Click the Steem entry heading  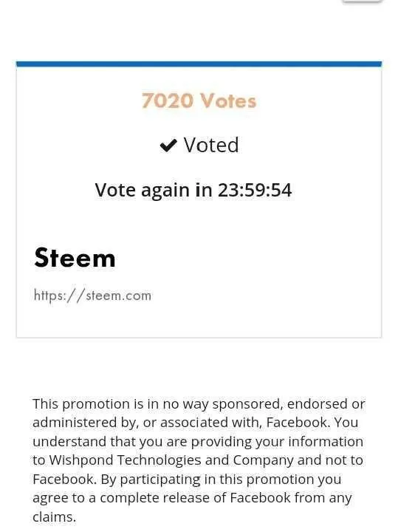click(75, 258)
